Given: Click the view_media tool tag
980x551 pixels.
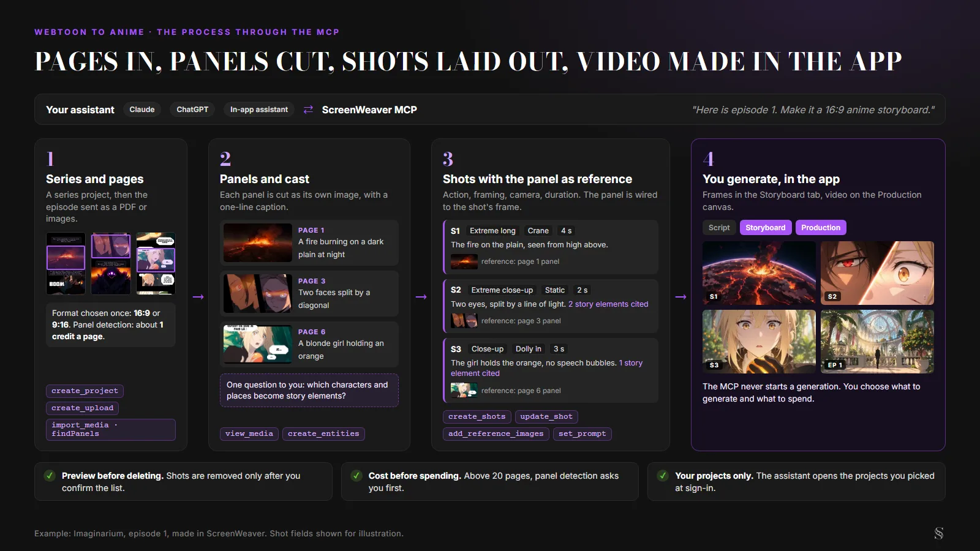Looking at the screenshot, I should pyautogui.click(x=249, y=434).
